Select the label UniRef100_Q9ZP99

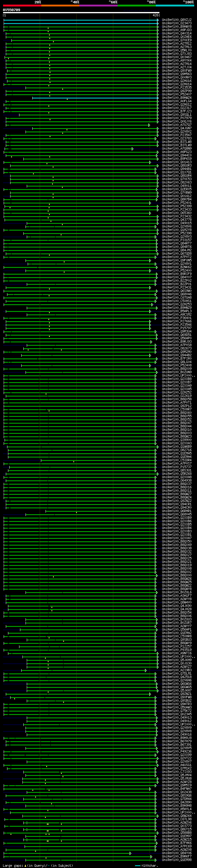click(177, 91)
